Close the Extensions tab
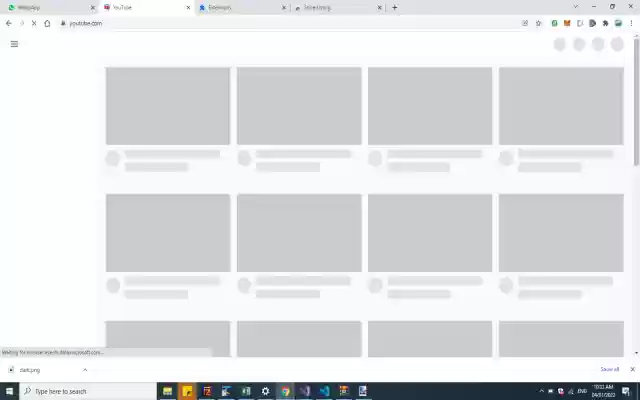The height and width of the screenshot is (400, 640). click(x=284, y=8)
